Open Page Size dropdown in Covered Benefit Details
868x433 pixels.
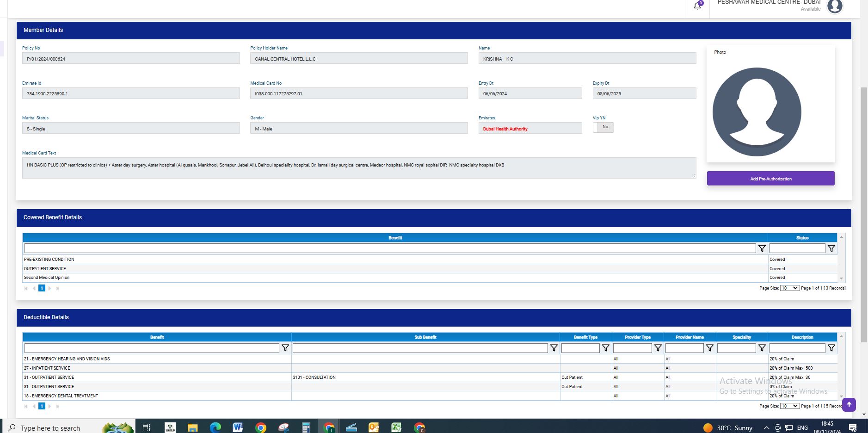pyautogui.click(x=789, y=288)
